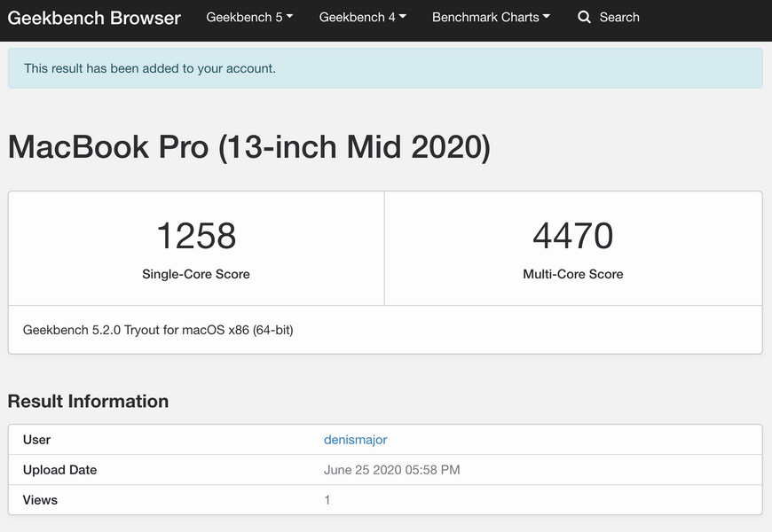Image resolution: width=772 pixels, height=532 pixels.
Task: Click the search magnifier icon
Action: point(584,17)
